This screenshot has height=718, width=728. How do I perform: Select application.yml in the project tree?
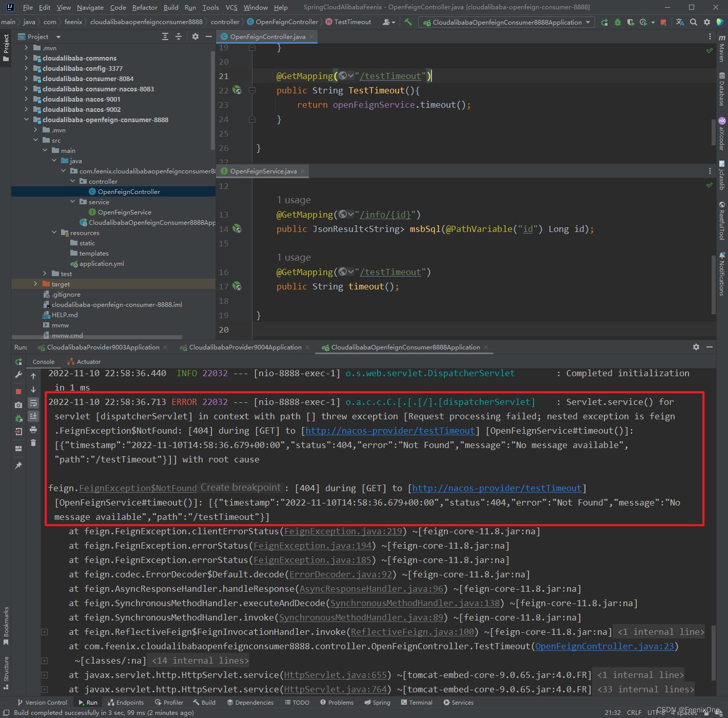pyautogui.click(x=102, y=263)
